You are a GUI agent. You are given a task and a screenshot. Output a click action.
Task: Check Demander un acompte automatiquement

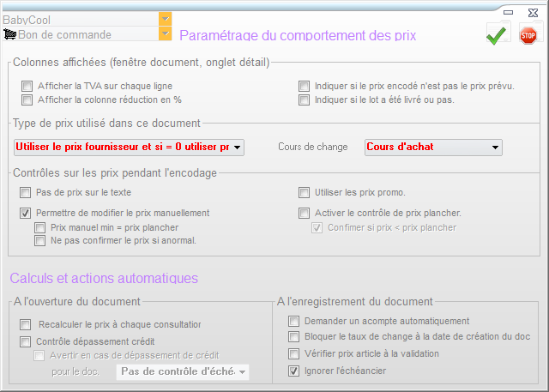[x=294, y=321]
